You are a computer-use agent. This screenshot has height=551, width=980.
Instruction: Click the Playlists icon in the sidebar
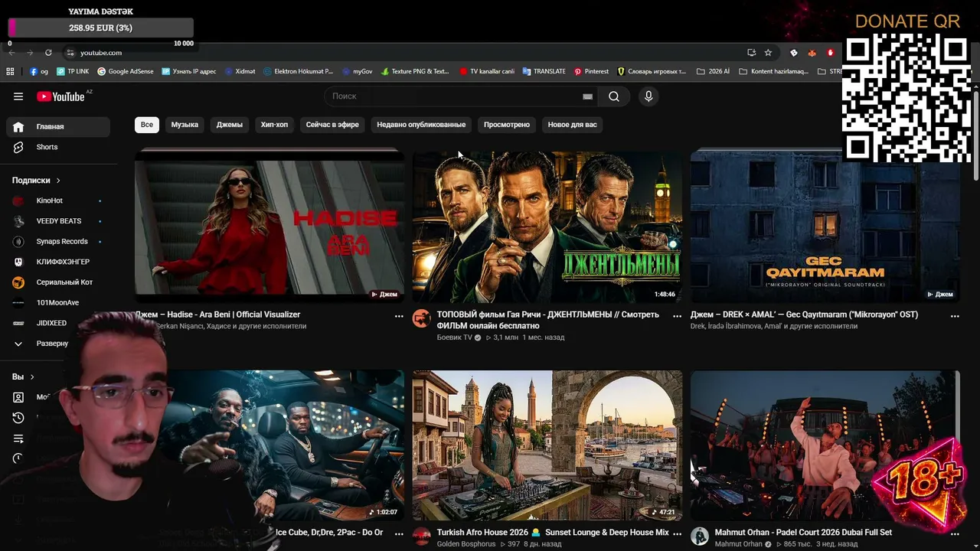coord(18,439)
